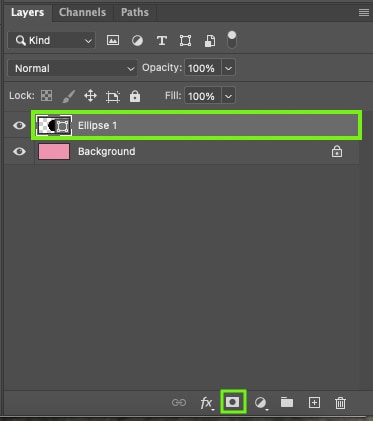Click the Ellipse 1 layer name
The image size is (373, 421).
click(97, 125)
